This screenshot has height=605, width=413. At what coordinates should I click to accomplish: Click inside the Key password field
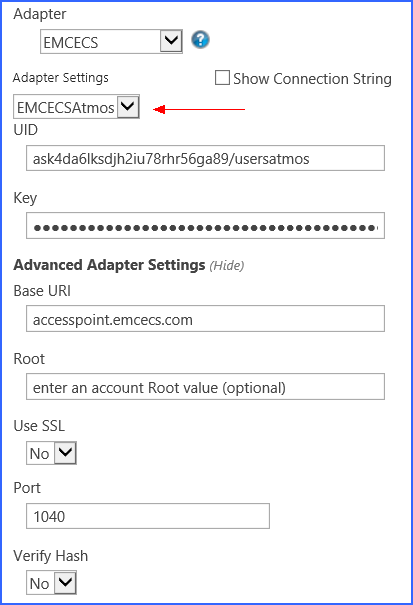pos(205,225)
